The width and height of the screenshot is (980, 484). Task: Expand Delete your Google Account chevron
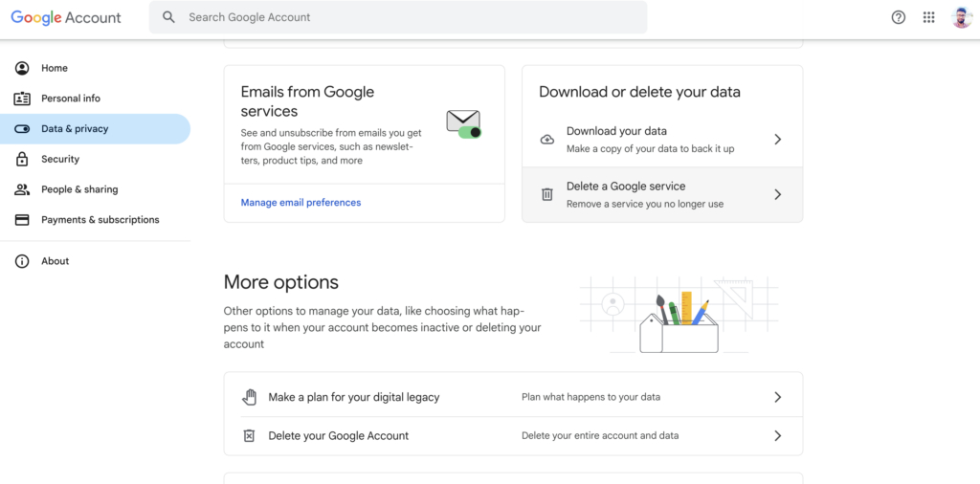point(777,436)
